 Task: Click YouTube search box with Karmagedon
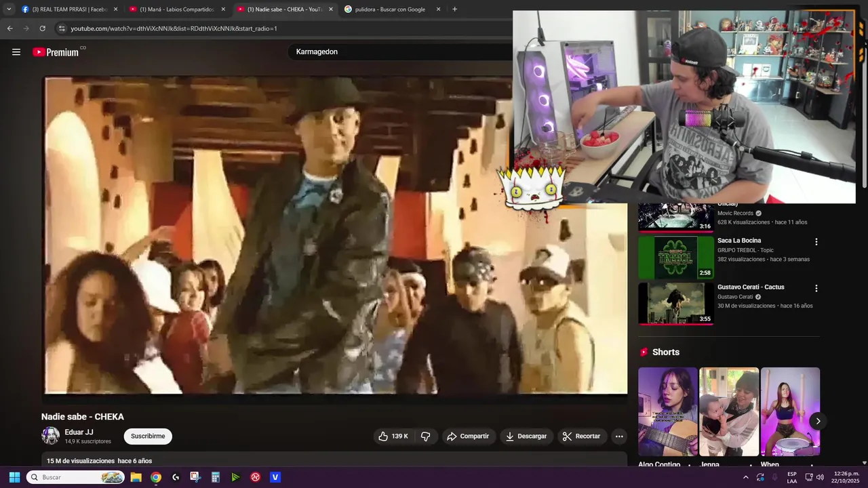(400, 52)
